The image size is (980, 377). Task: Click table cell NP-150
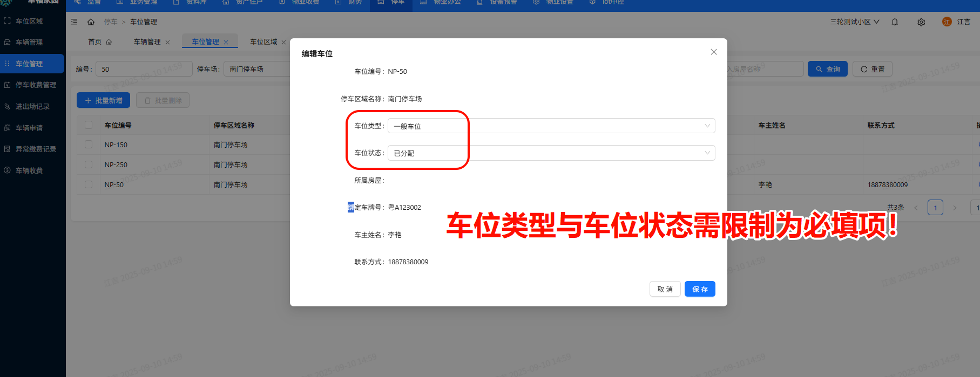116,145
